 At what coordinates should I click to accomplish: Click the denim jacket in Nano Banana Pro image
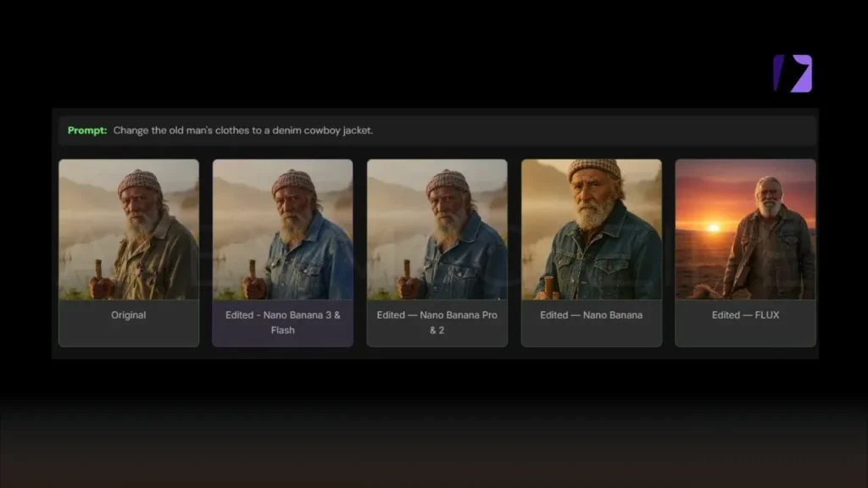[x=462, y=258]
